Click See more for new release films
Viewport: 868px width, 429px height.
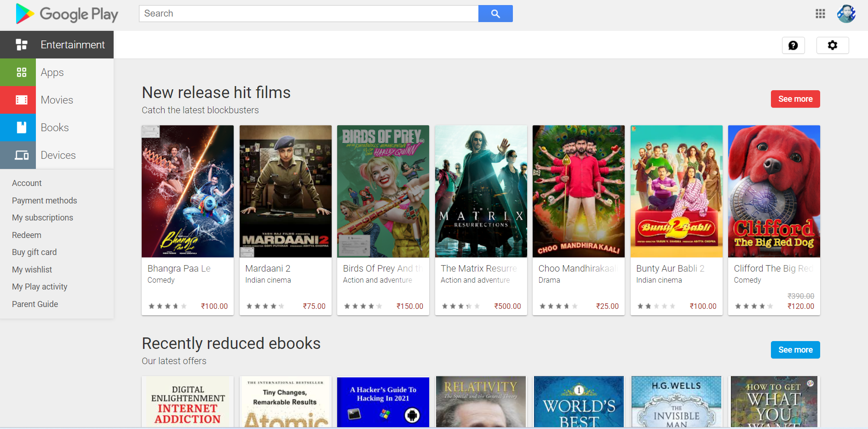(x=795, y=99)
